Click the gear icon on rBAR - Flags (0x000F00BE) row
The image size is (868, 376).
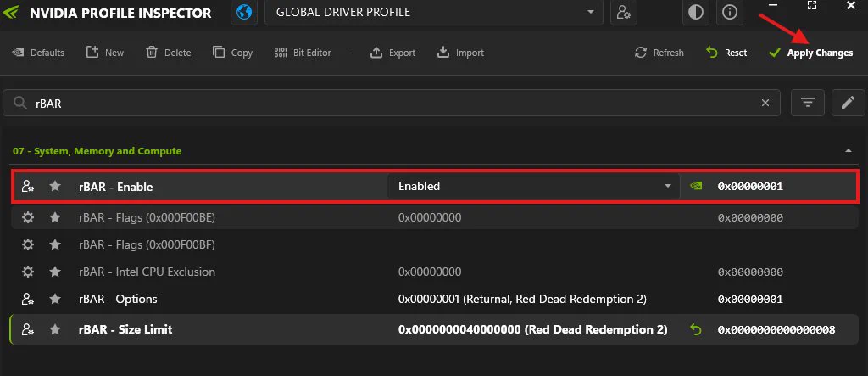pyautogui.click(x=28, y=217)
